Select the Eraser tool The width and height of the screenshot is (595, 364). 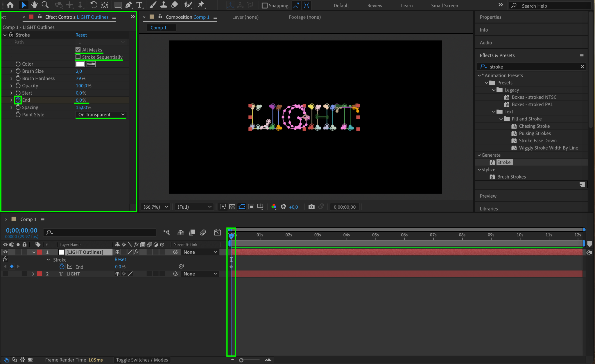pos(174,5)
